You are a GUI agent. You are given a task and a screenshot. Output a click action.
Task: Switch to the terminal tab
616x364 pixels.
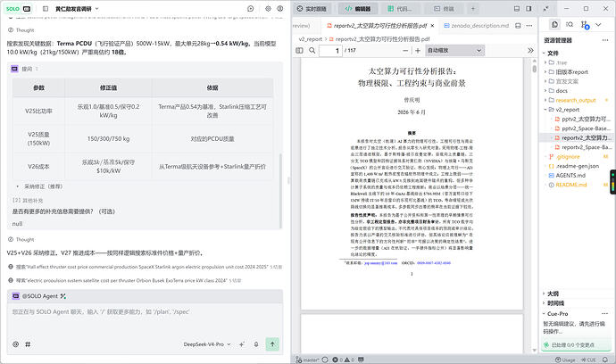[x=444, y=9]
